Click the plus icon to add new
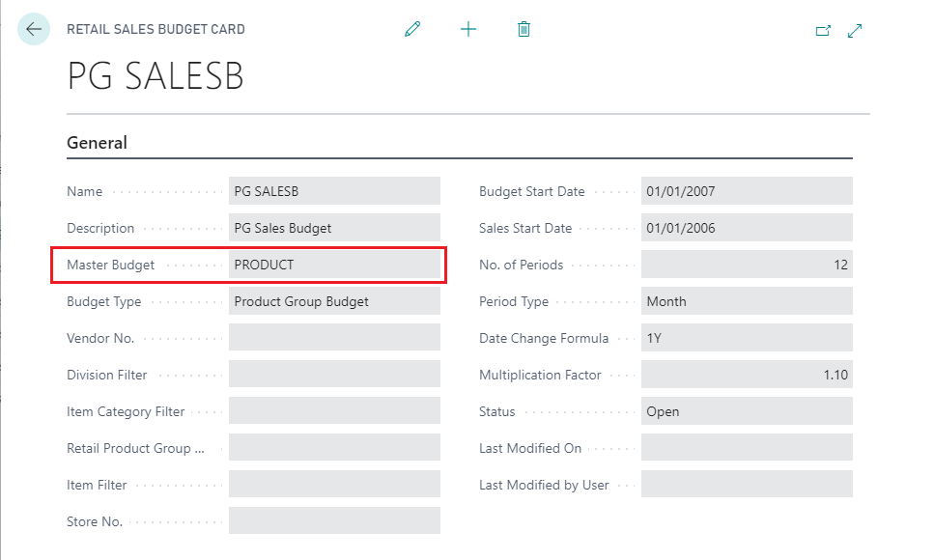 point(468,30)
